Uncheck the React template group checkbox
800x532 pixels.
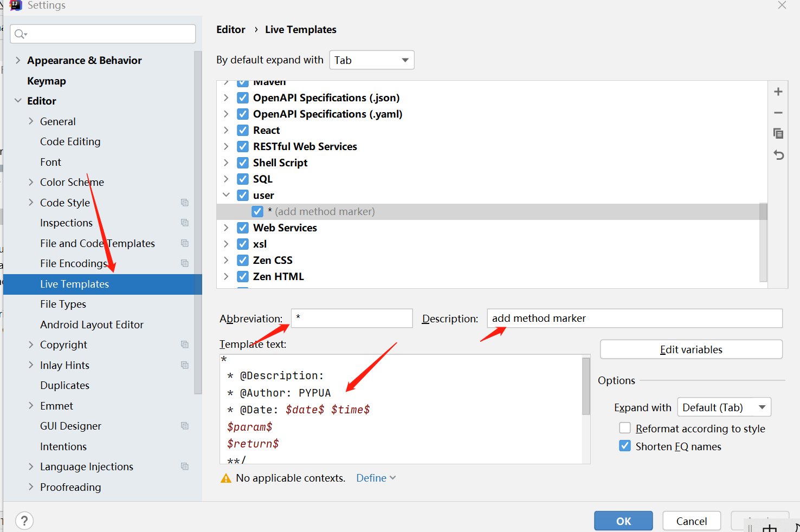[x=243, y=130]
